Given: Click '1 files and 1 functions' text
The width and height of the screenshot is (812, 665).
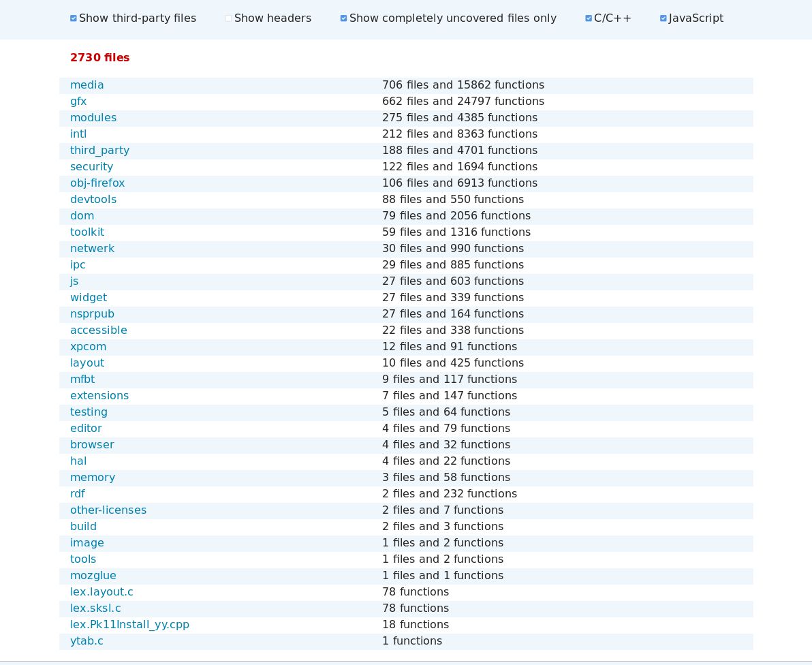Looking at the screenshot, I should tap(443, 576).
